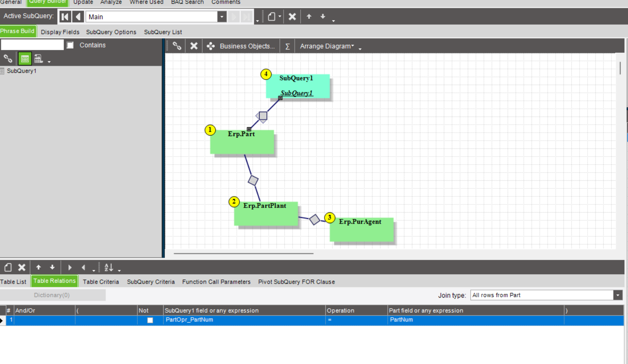
Task: Switch to the Comments tab
Action: pos(226,3)
